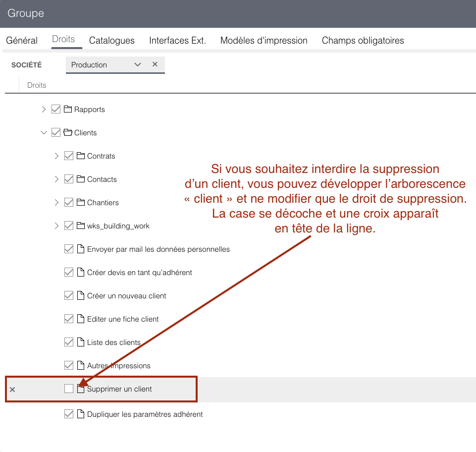Go to the Interfaces Ext. tab
The height and width of the screenshot is (452, 476).
178,41
